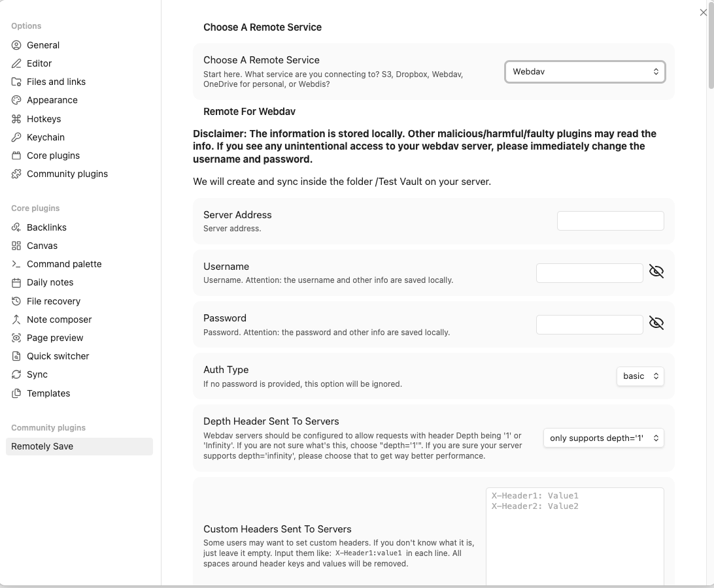Click the Templates copy icon
Image resolution: width=714 pixels, height=588 pixels.
point(16,393)
